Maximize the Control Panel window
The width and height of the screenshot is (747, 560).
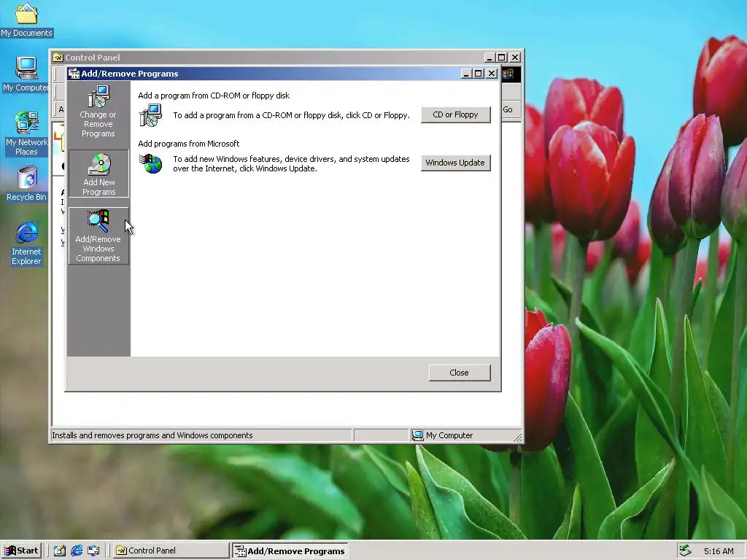point(501,58)
